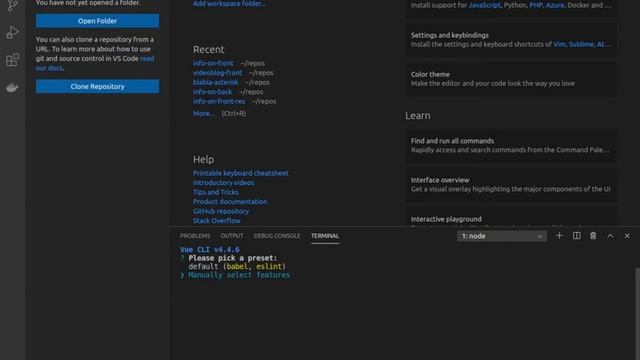Click the Sublime keybindings link
640x360 pixels.
pyautogui.click(x=581, y=44)
